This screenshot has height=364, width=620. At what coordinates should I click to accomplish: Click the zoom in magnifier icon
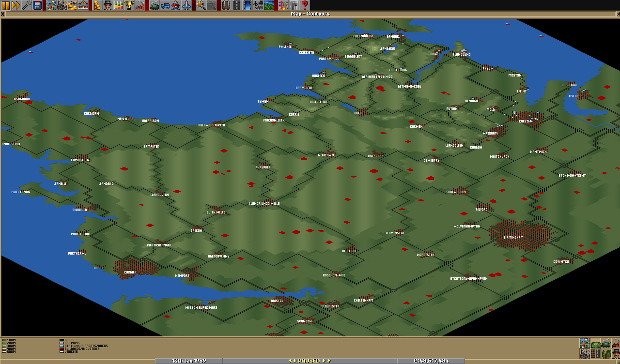[201, 5]
